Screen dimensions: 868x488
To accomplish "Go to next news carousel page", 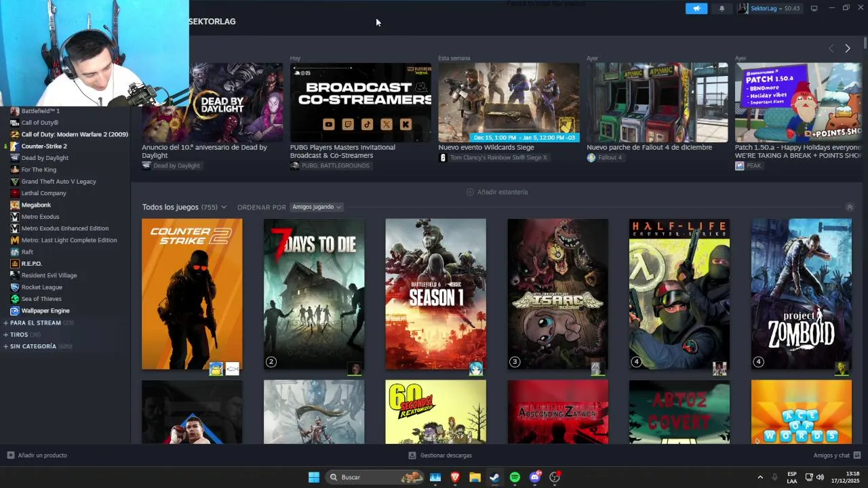I will (848, 48).
